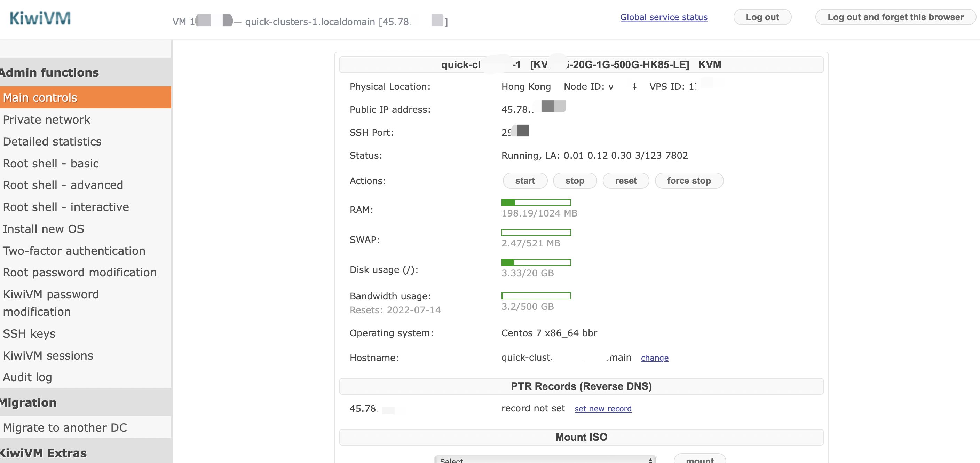980x463 pixels.
Task: Click the record not set text
Action: (533, 409)
